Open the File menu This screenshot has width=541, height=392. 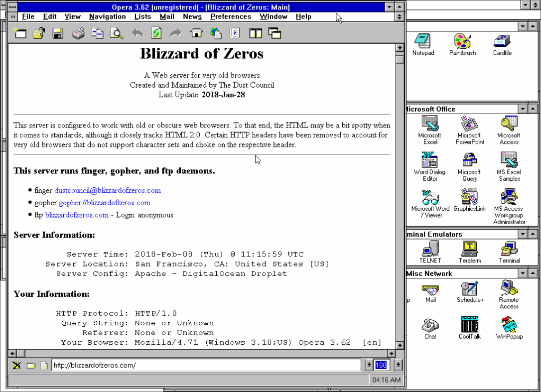pos(28,16)
